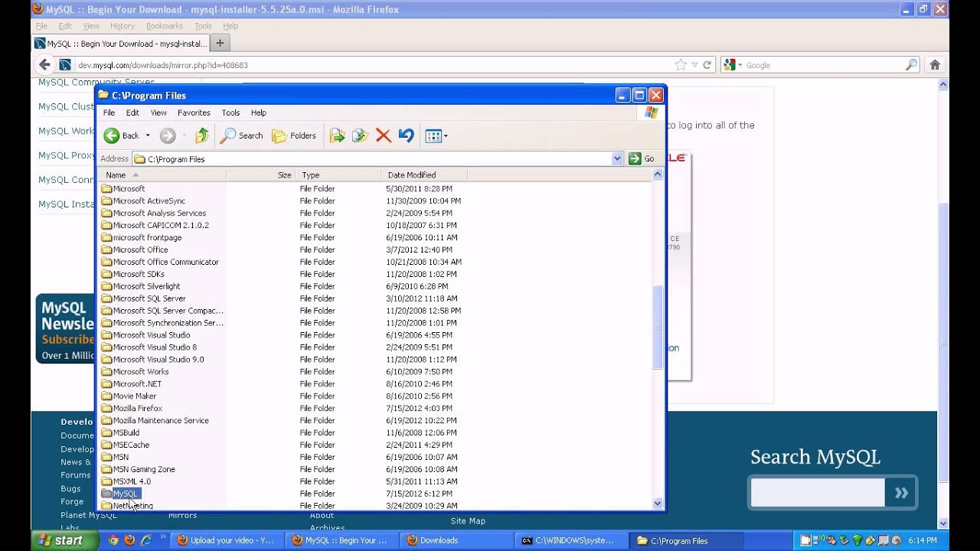Screen dimensions: 980x551
Task: Switch to the MySQL Begin Your Download tab
Action: point(121,44)
